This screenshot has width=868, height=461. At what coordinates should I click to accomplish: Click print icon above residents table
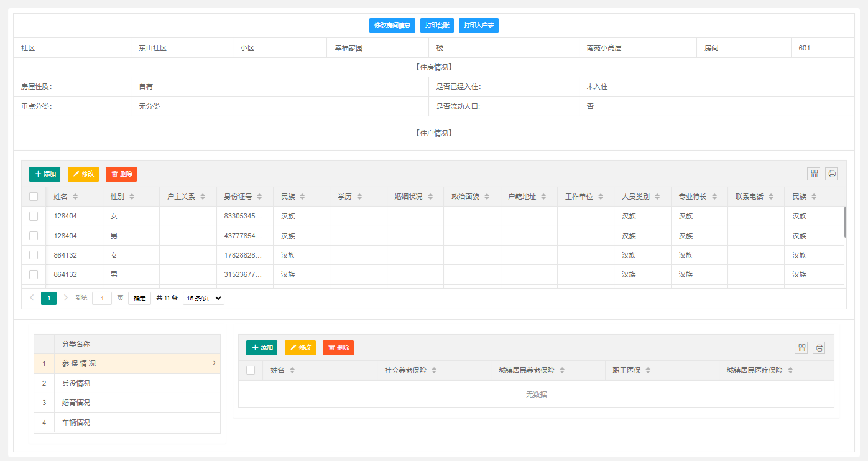click(831, 174)
